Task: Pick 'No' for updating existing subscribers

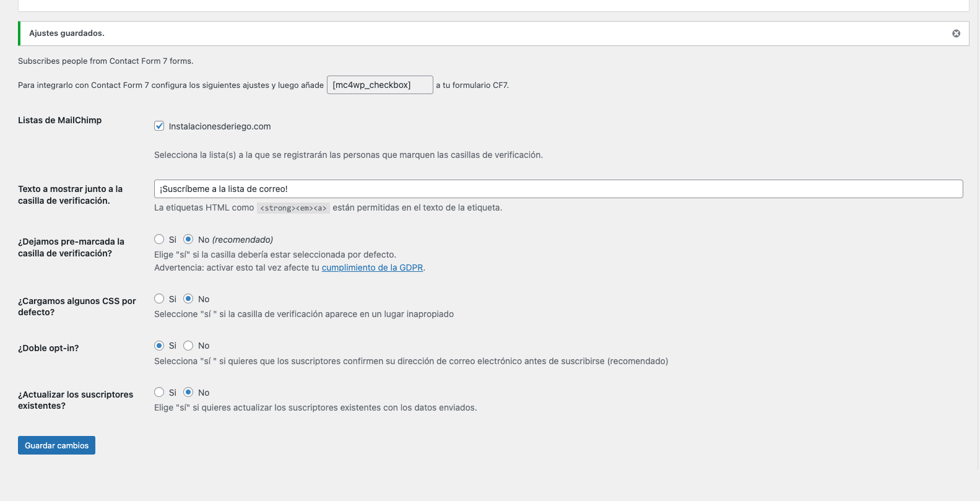Action: coord(188,392)
